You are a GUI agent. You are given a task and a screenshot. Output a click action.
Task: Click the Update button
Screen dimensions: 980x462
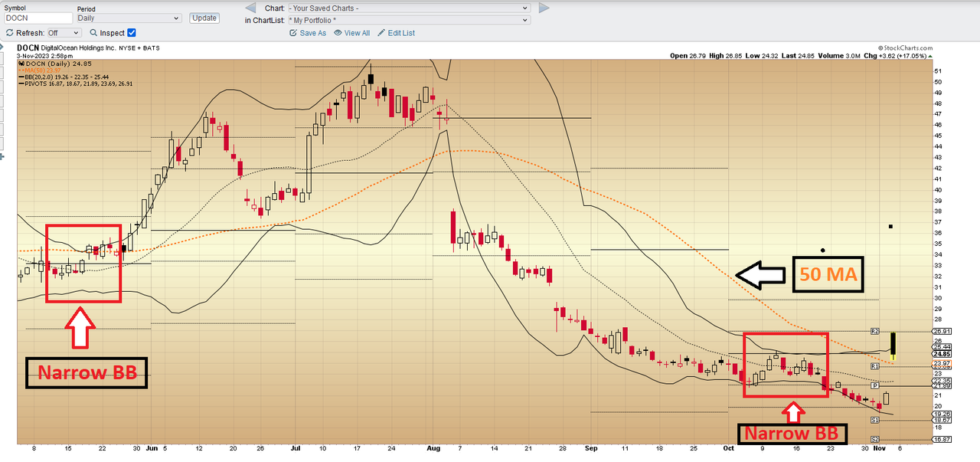pyautogui.click(x=204, y=18)
